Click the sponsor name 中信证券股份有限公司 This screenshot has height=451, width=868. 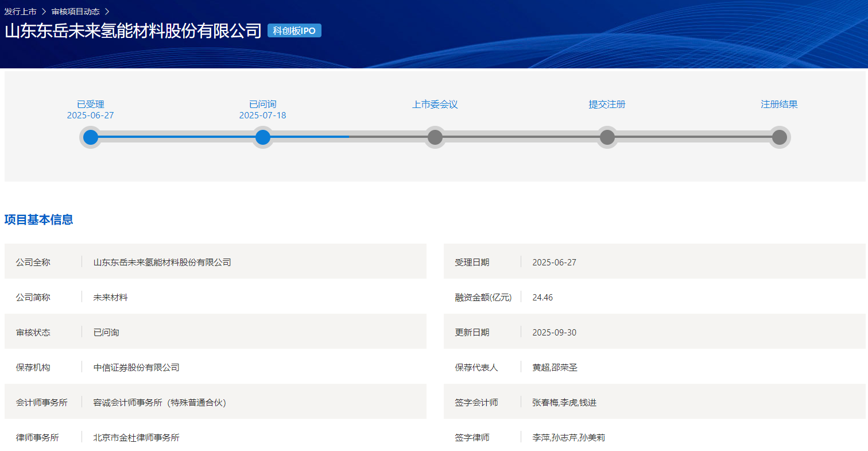tap(137, 367)
